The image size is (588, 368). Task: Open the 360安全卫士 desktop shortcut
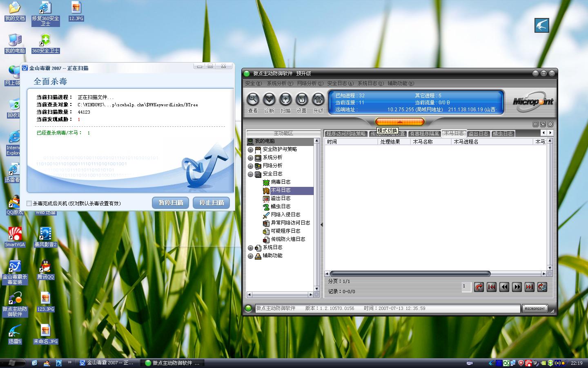tap(45, 44)
